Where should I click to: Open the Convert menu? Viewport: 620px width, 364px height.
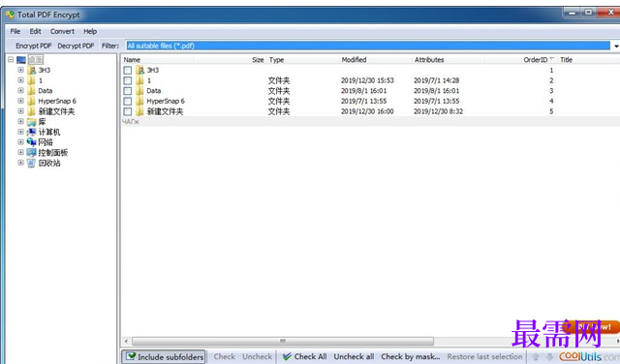point(62,31)
